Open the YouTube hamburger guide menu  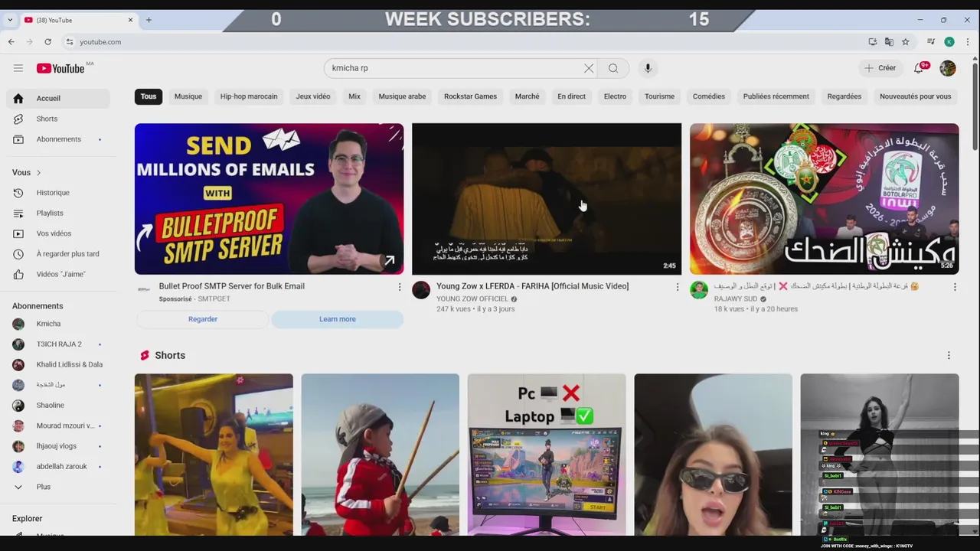tap(18, 68)
